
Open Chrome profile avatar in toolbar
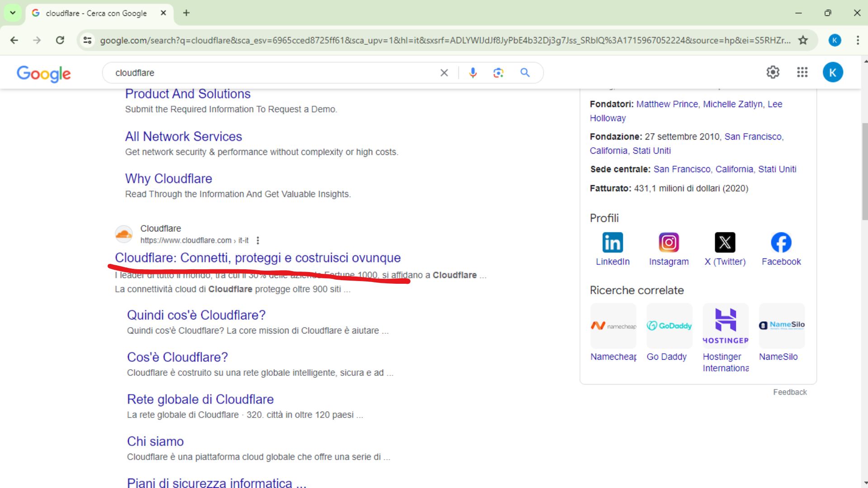(x=835, y=40)
